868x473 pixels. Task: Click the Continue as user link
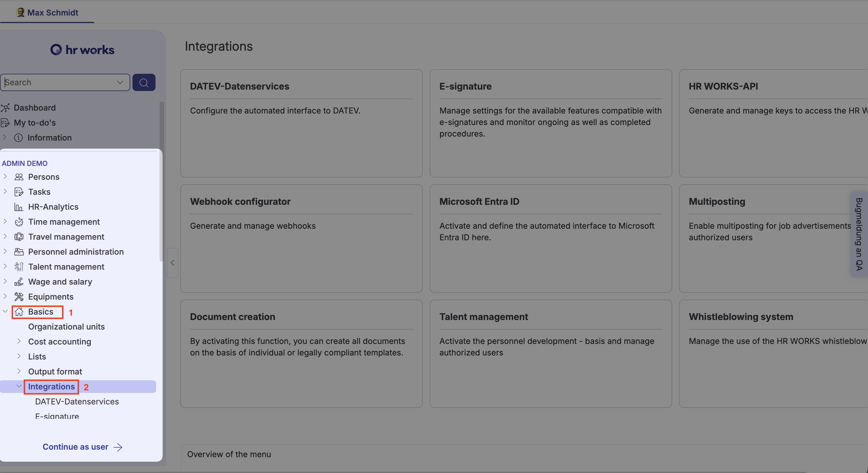[x=82, y=447]
